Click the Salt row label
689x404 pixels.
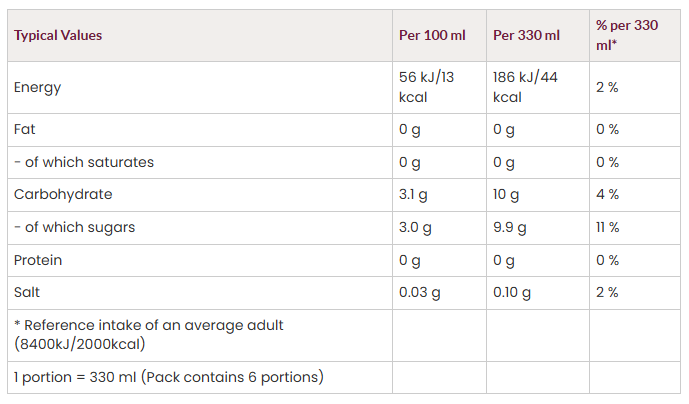(x=28, y=292)
